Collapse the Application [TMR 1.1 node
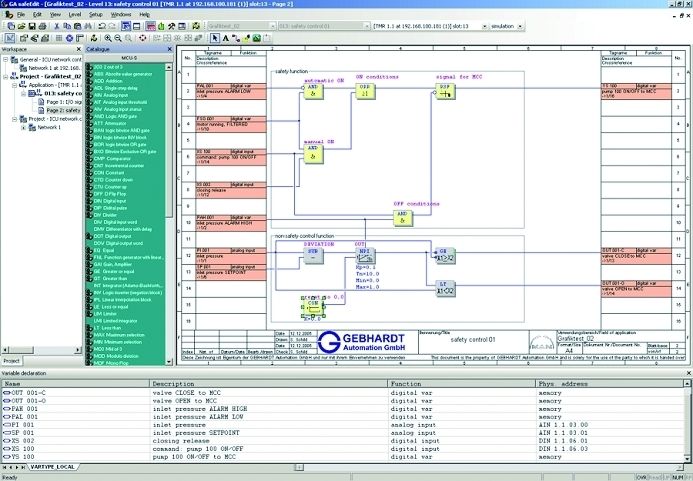This screenshot has height=481, width=693. [14, 85]
